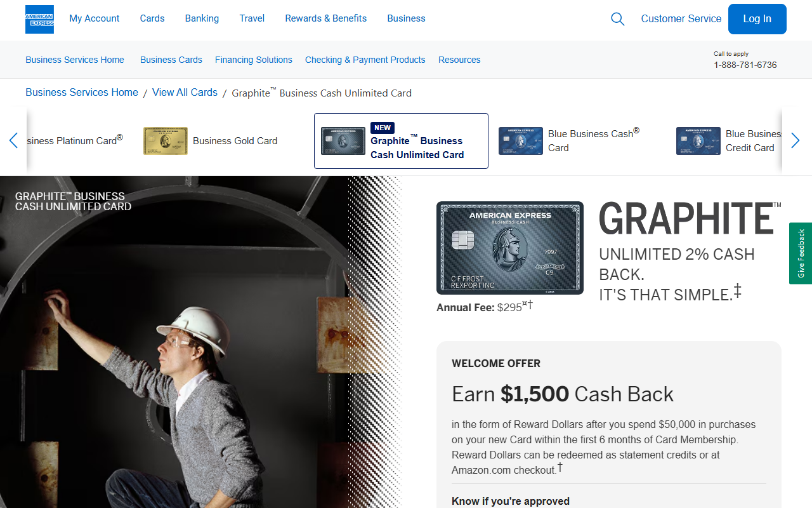Click the Graphite card thumbnail in carousel

343,141
